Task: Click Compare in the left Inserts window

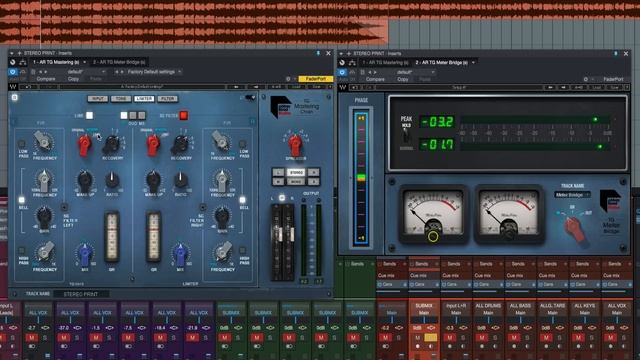Action: pyautogui.click(x=46, y=79)
